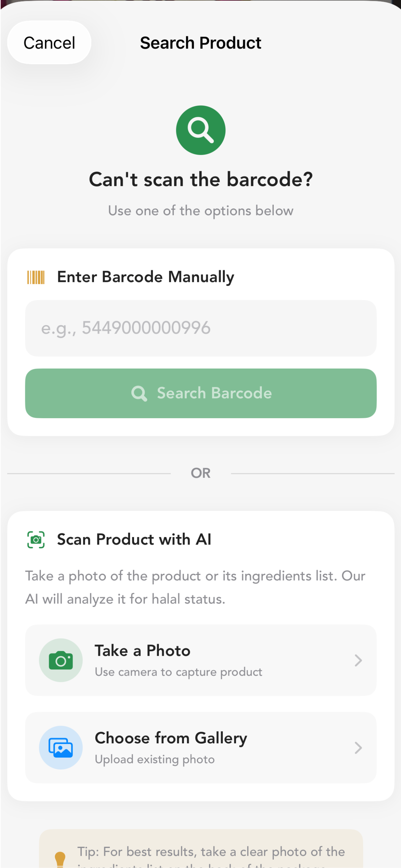Tap the Search Product title

point(200,43)
